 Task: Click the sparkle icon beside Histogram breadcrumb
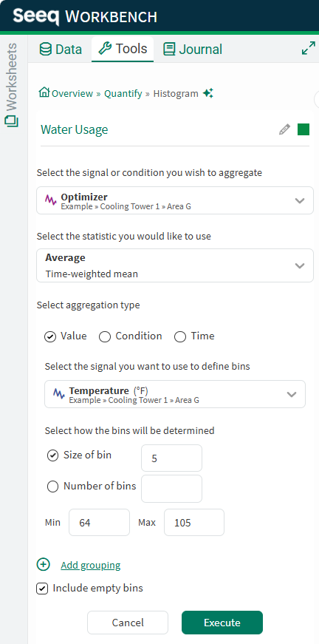(x=208, y=93)
